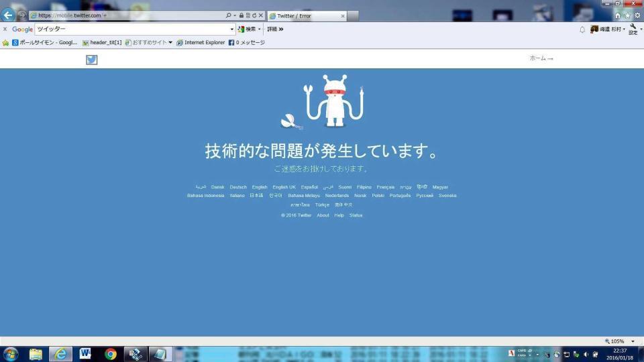The image size is (644, 362).
Task: Open the zoom level 105% dropdown
Action: 633,341
